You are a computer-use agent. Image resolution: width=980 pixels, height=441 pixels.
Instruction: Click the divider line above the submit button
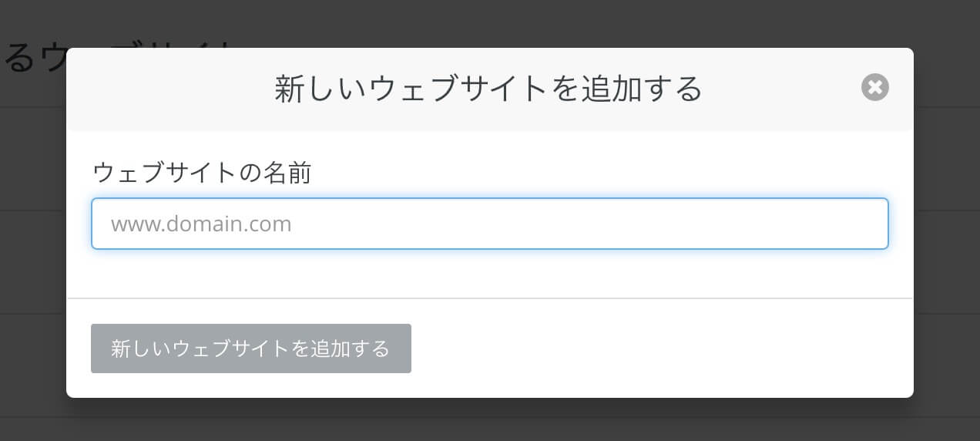click(490, 298)
